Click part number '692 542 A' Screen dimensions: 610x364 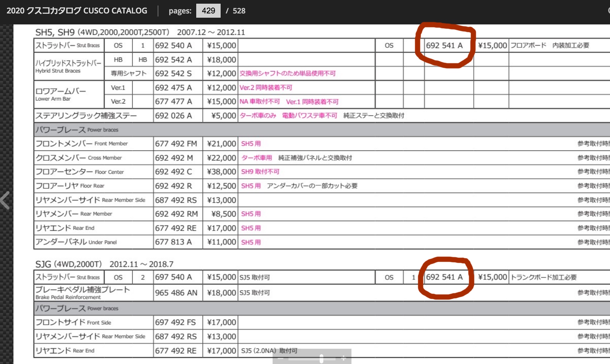[x=173, y=60]
